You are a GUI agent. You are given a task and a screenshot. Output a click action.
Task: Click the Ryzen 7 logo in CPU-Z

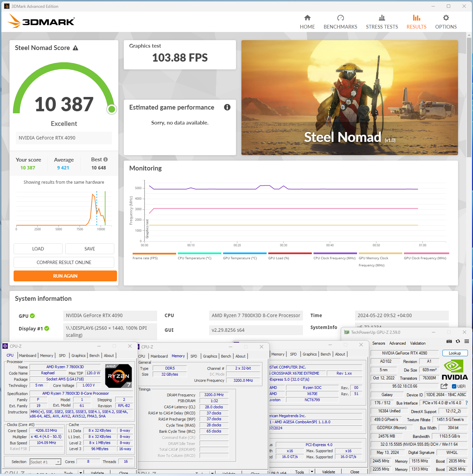point(118,376)
